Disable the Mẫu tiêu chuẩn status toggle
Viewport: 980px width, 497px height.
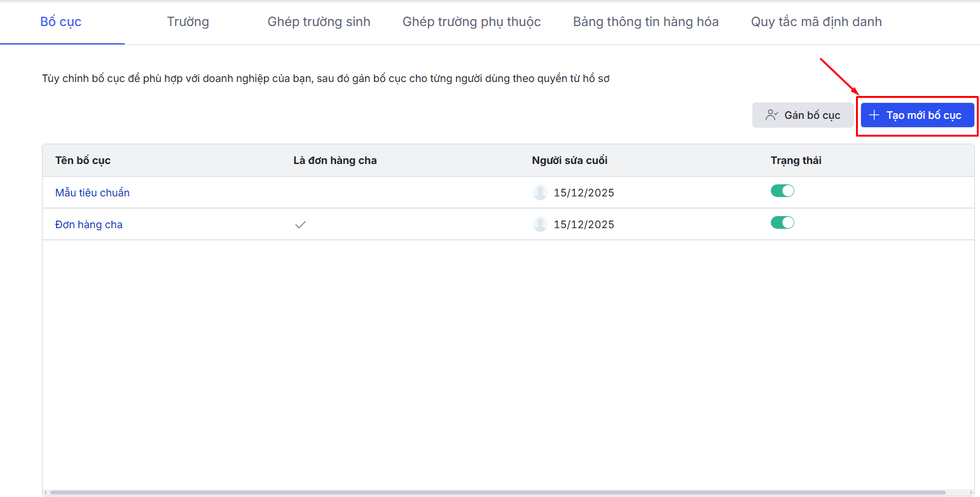(782, 191)
